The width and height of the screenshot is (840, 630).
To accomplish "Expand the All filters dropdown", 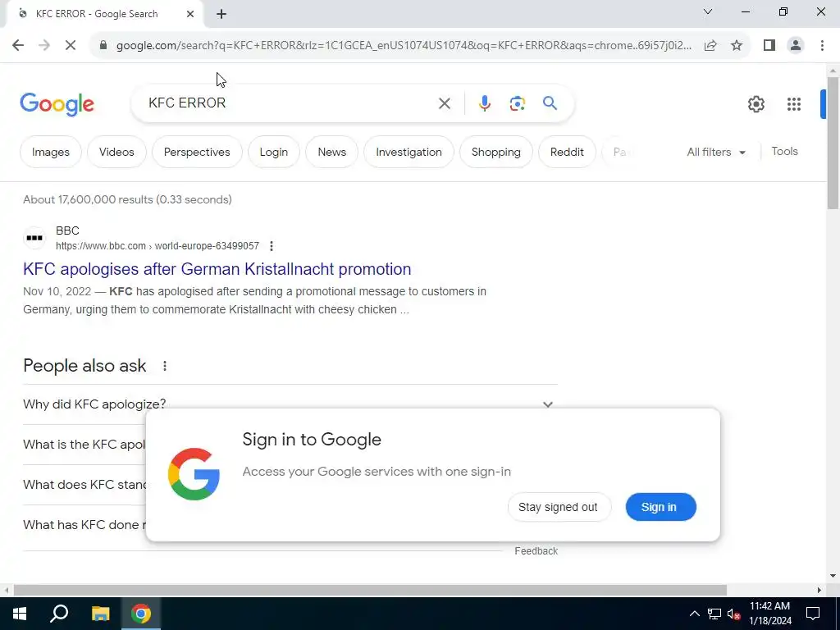I will [x=715, y=152].
